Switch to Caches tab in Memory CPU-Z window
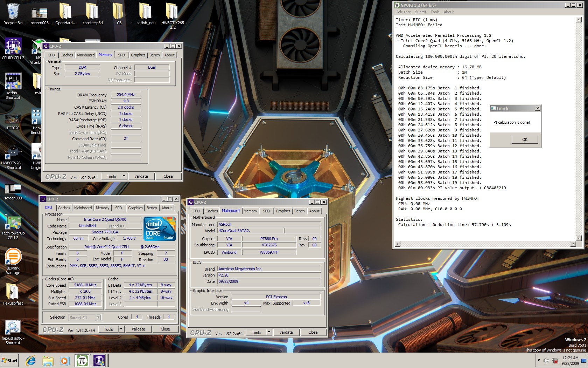This screenshot has height=368, width=588. (66, 55)
